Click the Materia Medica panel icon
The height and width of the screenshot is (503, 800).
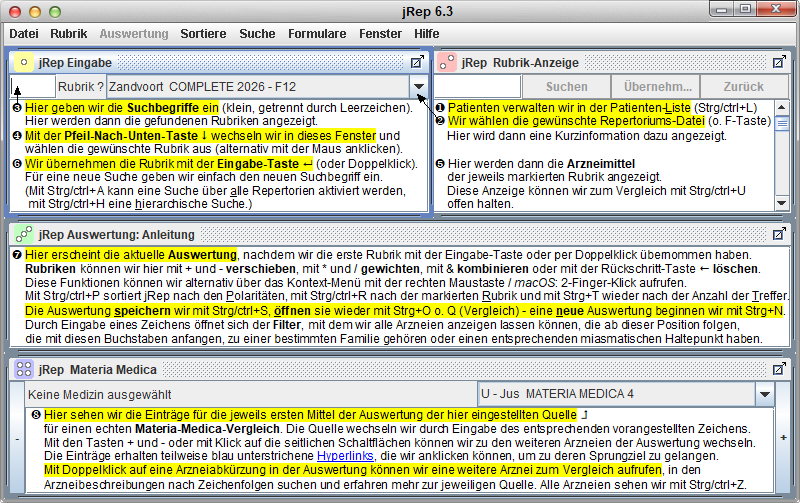(x=23, y=369)
